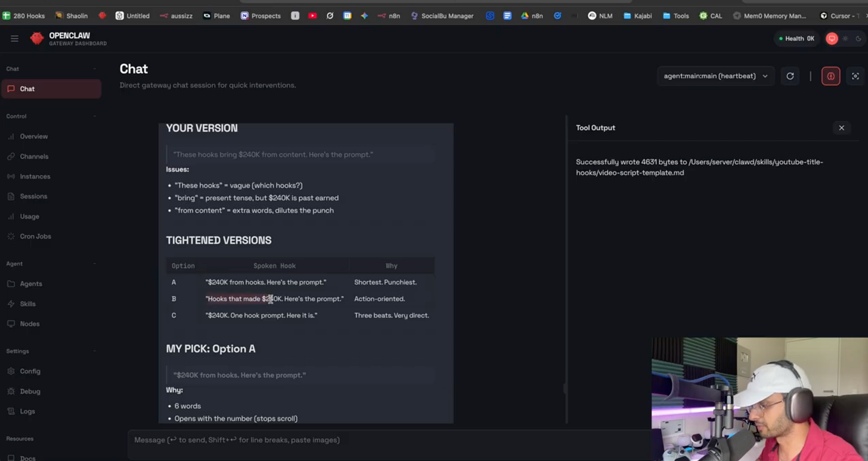Click the OpenClaw red logo

[37, 39]
